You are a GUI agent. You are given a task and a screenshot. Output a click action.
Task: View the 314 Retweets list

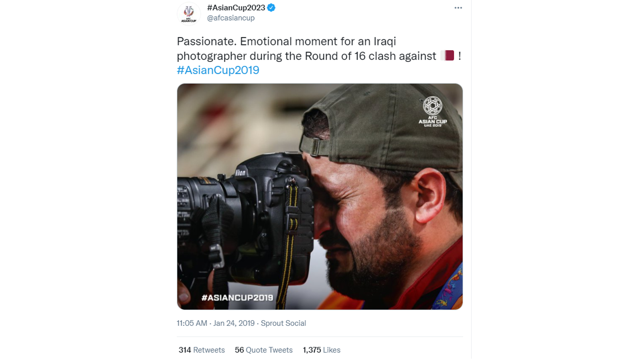coord(202,350)
